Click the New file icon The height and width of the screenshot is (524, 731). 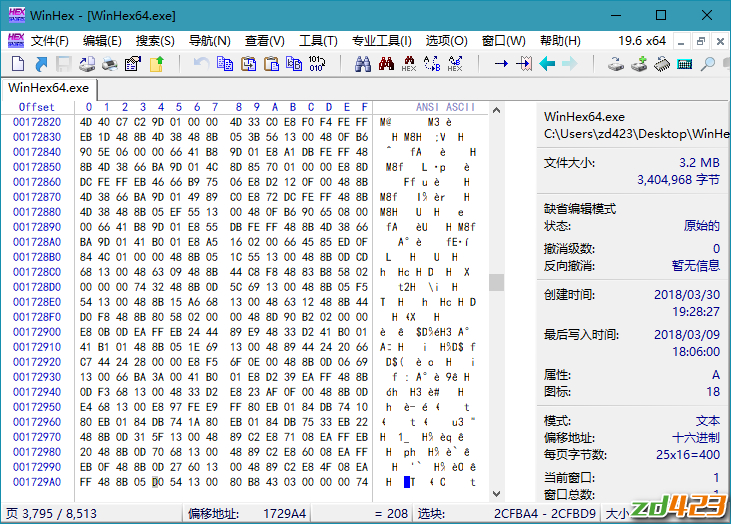tap(18, 63)
